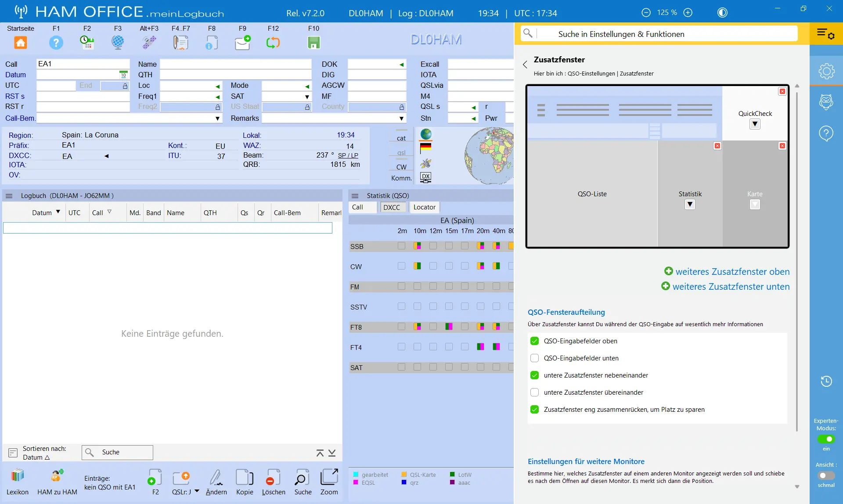
Task: Switch to the Locator statistics tab
Action: 425,207
